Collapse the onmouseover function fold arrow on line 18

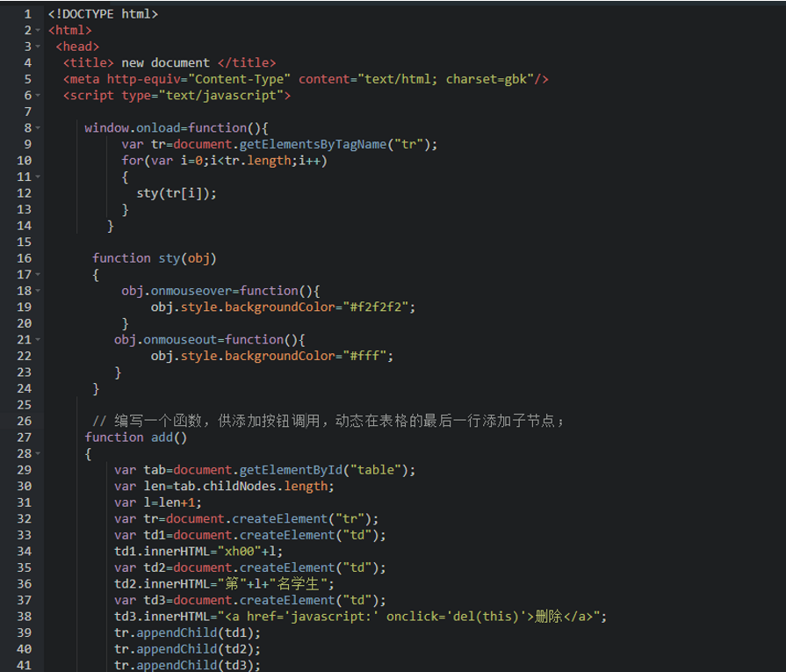click(x=38, y=291)
